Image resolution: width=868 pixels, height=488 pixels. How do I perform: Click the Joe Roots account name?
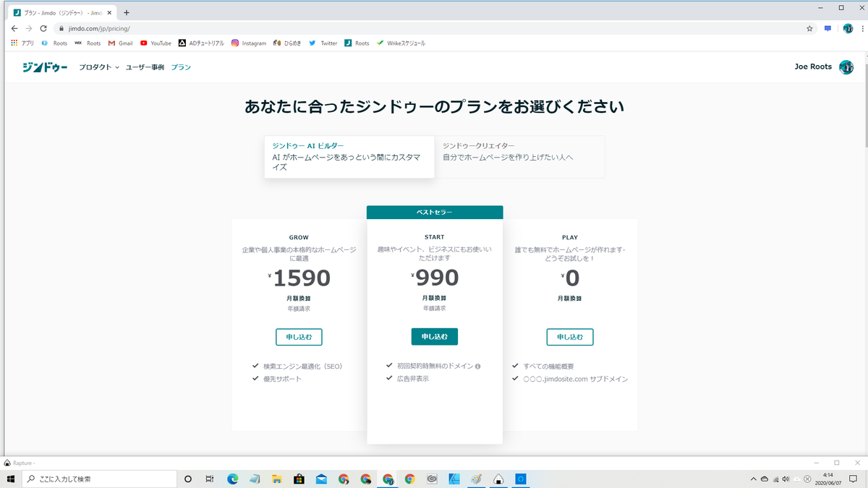(x=813, y=67)
